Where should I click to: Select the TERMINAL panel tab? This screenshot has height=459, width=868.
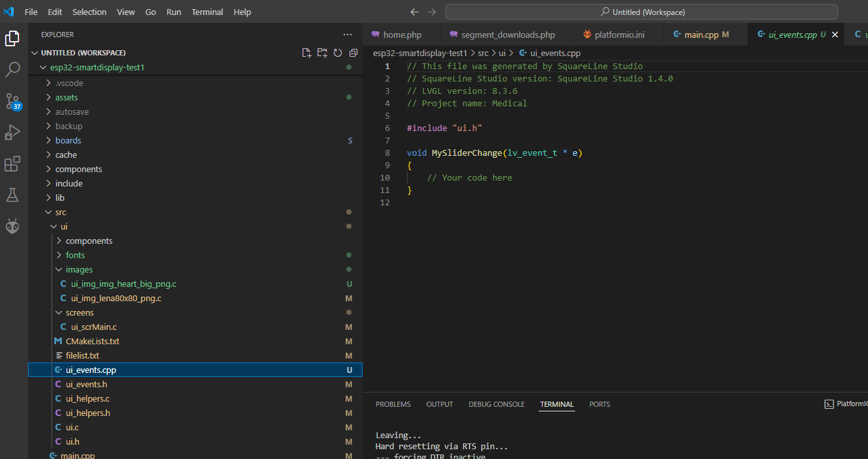[557, 404]
